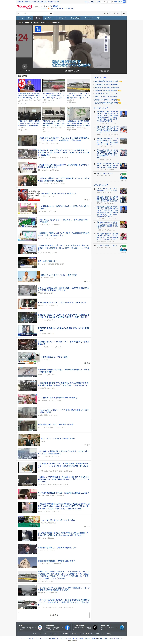Close the 年金受取口座 ゆうちょ銀行 ad

point(89,363)
